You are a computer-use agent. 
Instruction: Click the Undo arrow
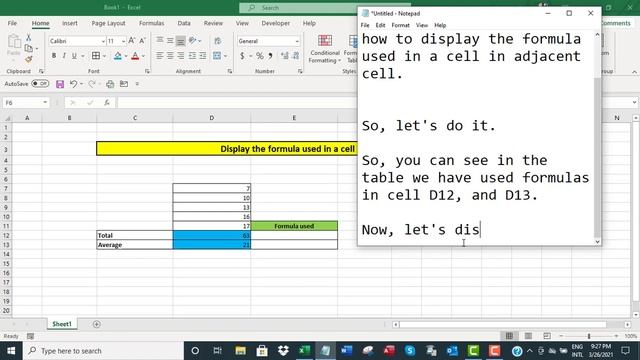coord(73,84)
